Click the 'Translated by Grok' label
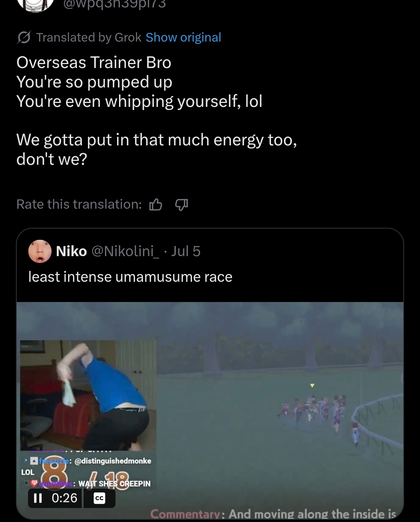This screenshot has width=420, height=522. pyautogui.click(x=89, y=37)
